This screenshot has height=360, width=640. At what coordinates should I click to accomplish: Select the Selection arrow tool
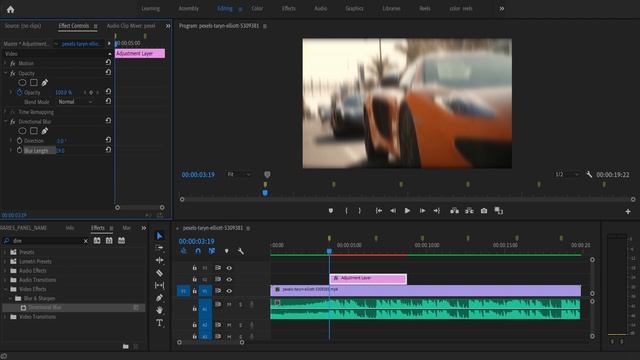(x=160, y=236)
